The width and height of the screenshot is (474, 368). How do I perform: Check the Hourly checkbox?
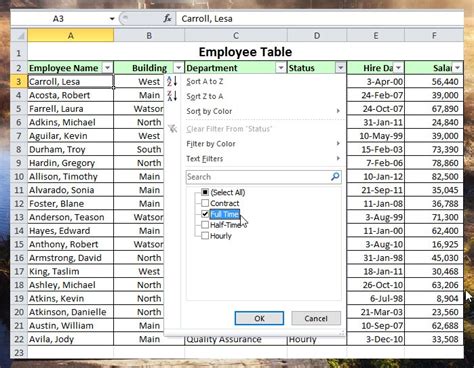[x=205, y=236]
